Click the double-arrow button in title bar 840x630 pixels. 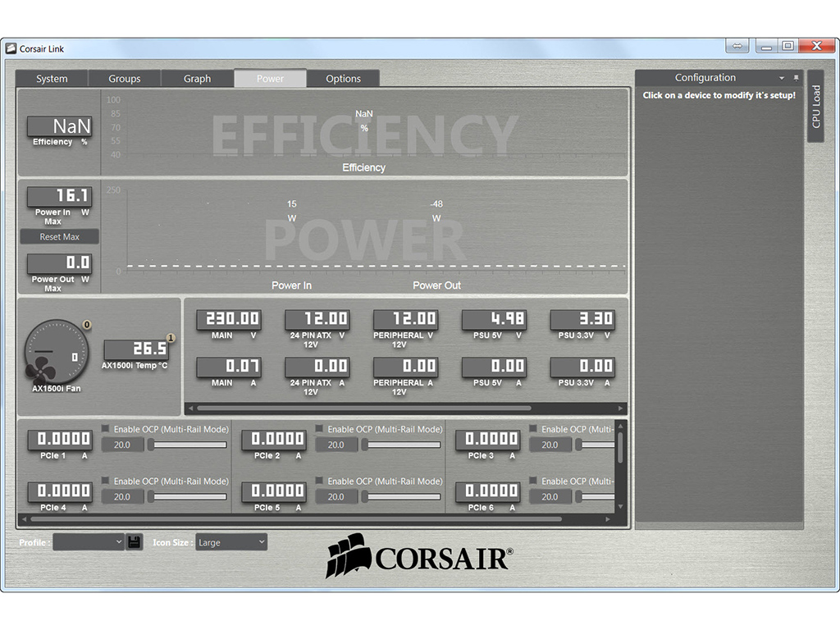coord(737,46)
